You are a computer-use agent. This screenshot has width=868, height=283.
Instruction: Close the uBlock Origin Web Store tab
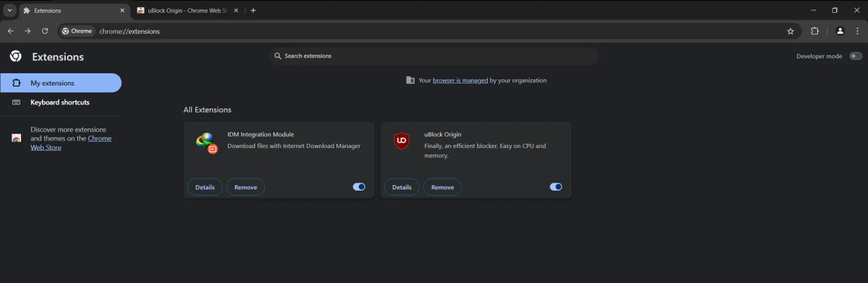237,10
